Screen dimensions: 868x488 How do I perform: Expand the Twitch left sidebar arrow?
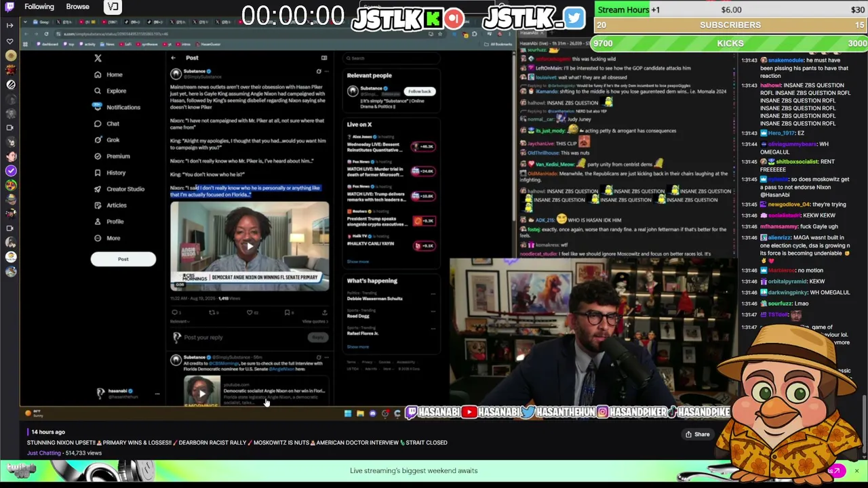(x=10, y=25)
